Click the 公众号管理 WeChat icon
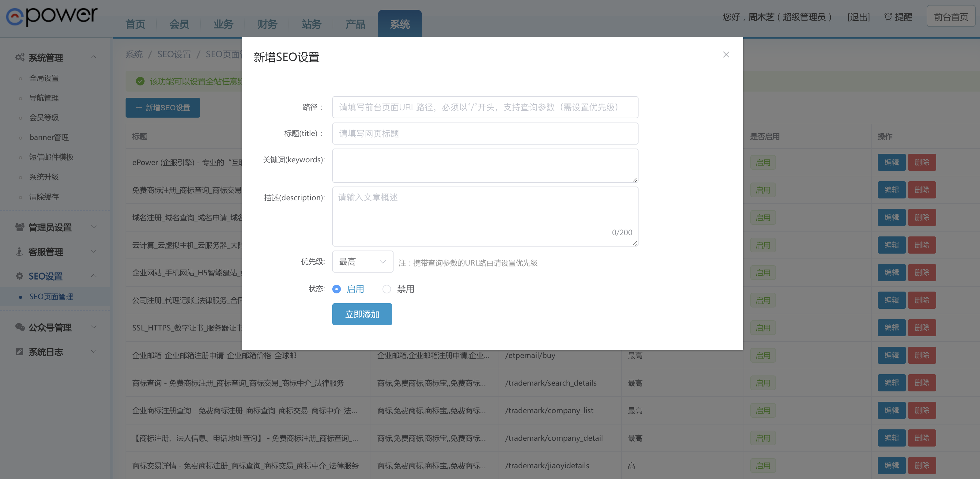980x479 pixels. coord(20,327)
